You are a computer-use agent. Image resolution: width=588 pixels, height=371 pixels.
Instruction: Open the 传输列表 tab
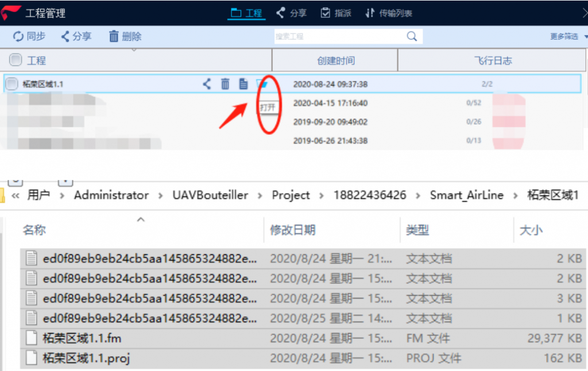(x=389, y=13)
